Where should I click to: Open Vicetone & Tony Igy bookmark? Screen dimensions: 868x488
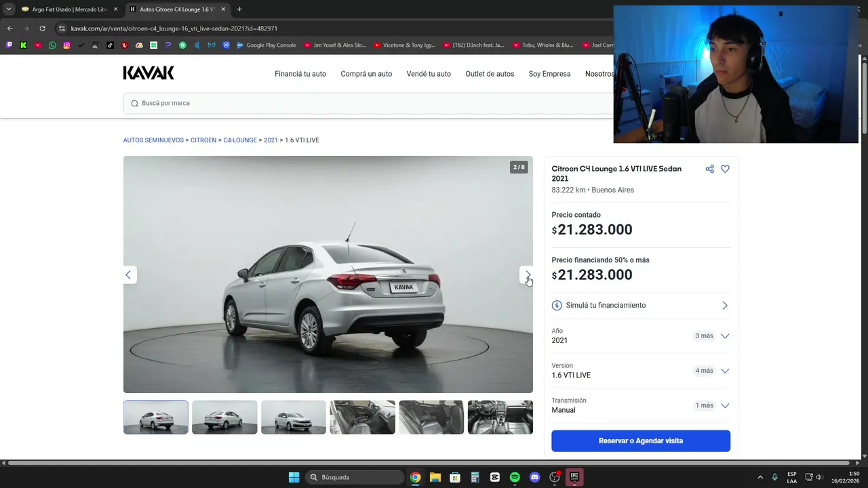[404, 45]
